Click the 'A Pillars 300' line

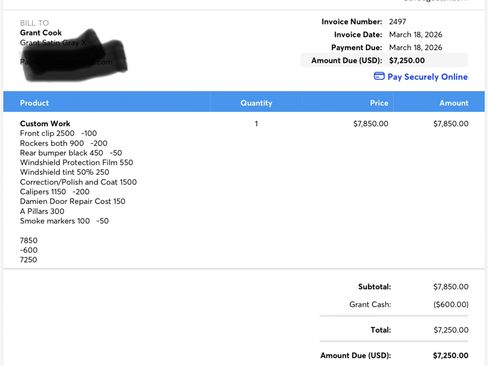[42, 211]
